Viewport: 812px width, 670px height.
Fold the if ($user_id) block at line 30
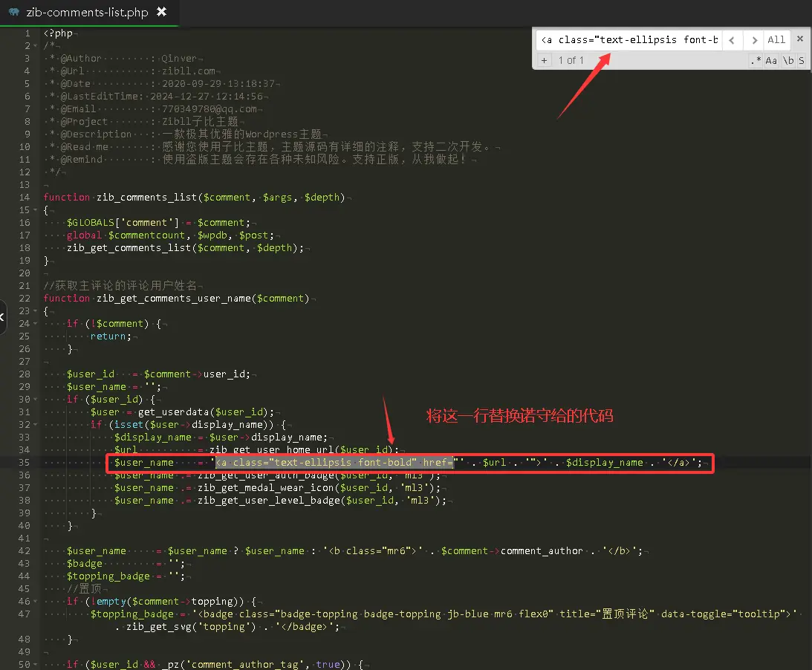pos(36,400)
